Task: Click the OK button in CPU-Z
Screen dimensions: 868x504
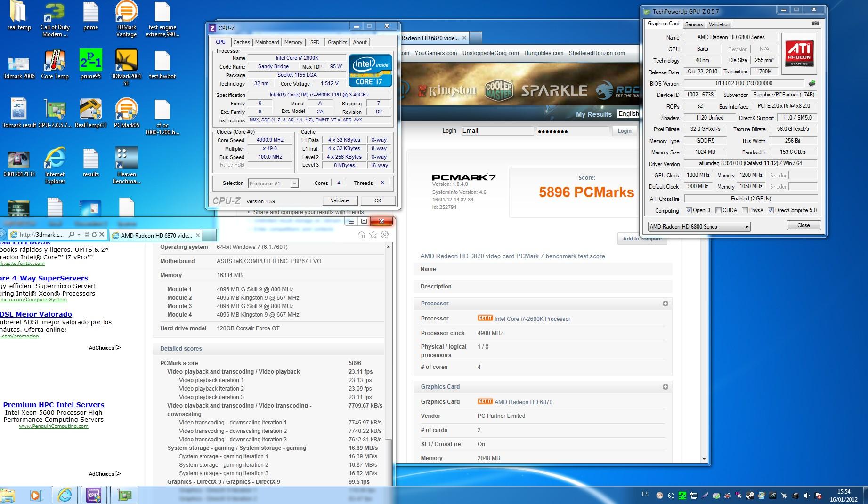Action: pyautogui.click(x=378, y=200)
